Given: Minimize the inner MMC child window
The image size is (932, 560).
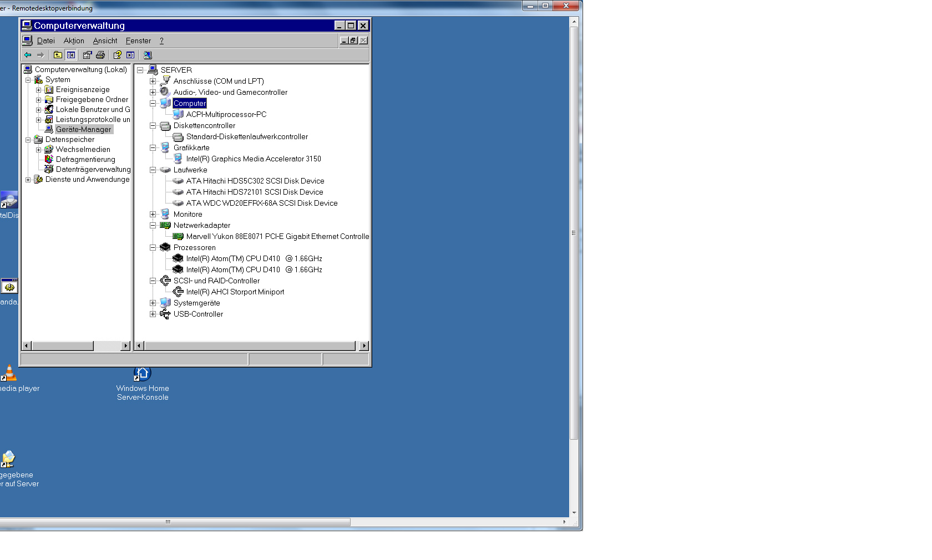Looking at the screenshot, I should click(x=344, y=40).
